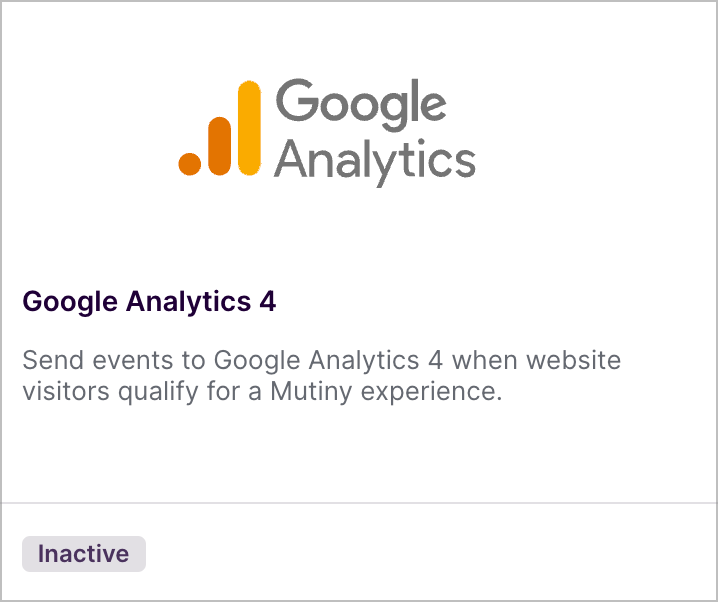718x602 pixels.
Task: Open the Google Analytics 4 integration title
Action: (149, 302)
